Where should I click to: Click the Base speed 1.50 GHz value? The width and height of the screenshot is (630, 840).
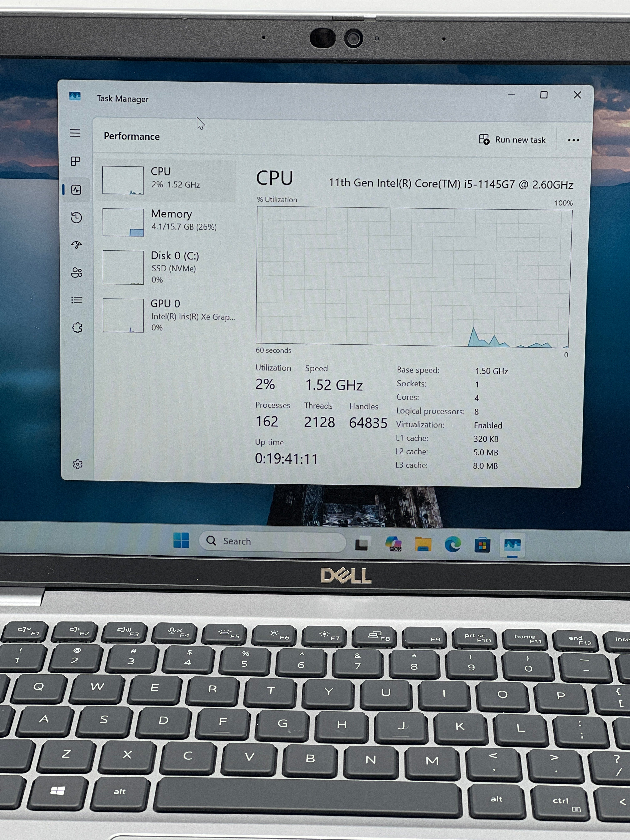pos(491,371)
